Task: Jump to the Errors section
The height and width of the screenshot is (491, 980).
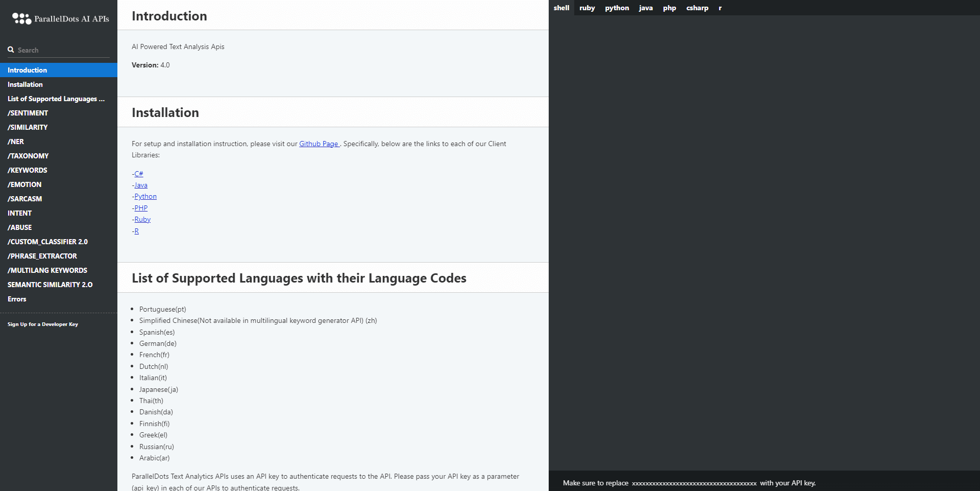Action: click(17, 299)
